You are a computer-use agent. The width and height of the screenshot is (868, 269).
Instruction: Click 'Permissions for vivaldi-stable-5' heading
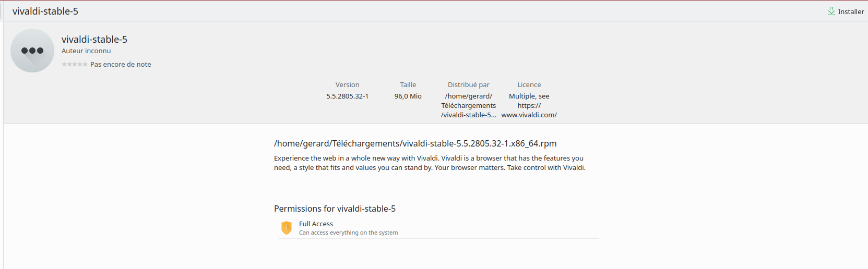pos(335,209)
